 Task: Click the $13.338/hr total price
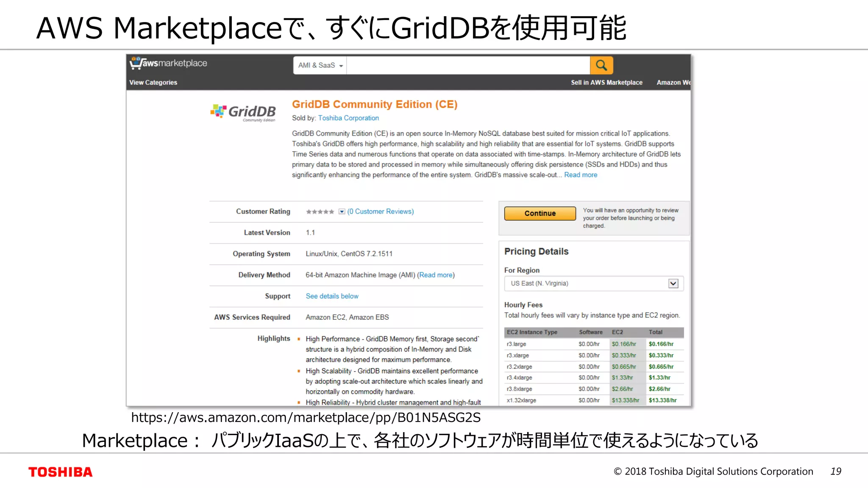point(662,400)
